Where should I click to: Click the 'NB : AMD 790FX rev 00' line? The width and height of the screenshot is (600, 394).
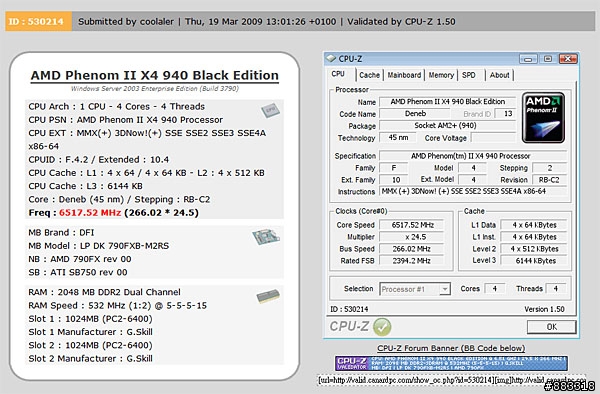pyautogui.click(x=80, y=259)
